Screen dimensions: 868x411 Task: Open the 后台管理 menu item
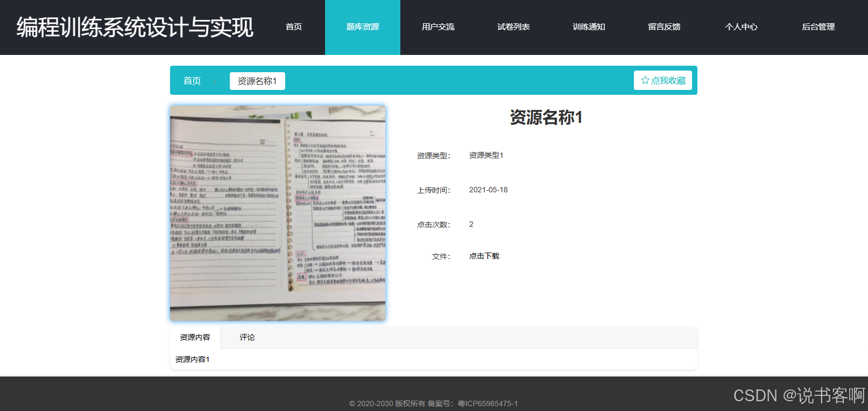818,27
